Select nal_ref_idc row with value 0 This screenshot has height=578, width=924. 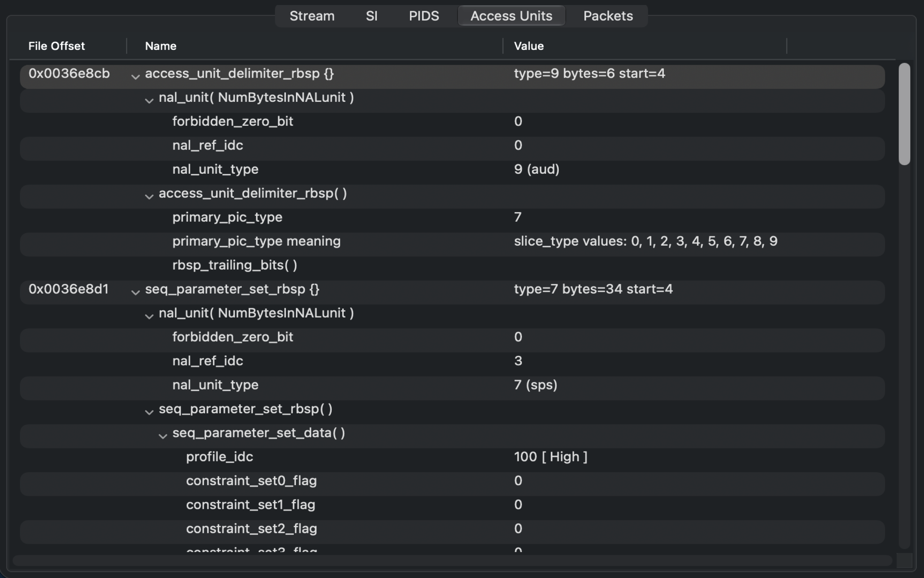(x=453, y=149)
